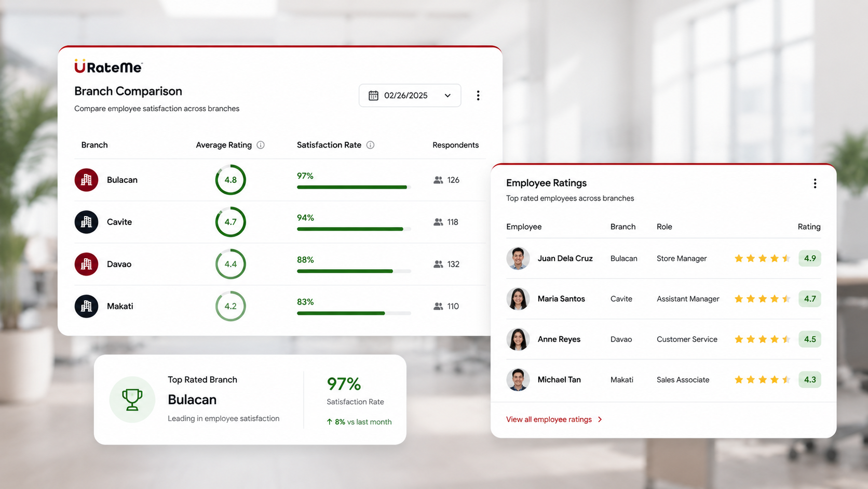Click respondents people icon beside 126
Image resolution: width=868 pixels, height=489 pixels.
click(x=438, y=180)
